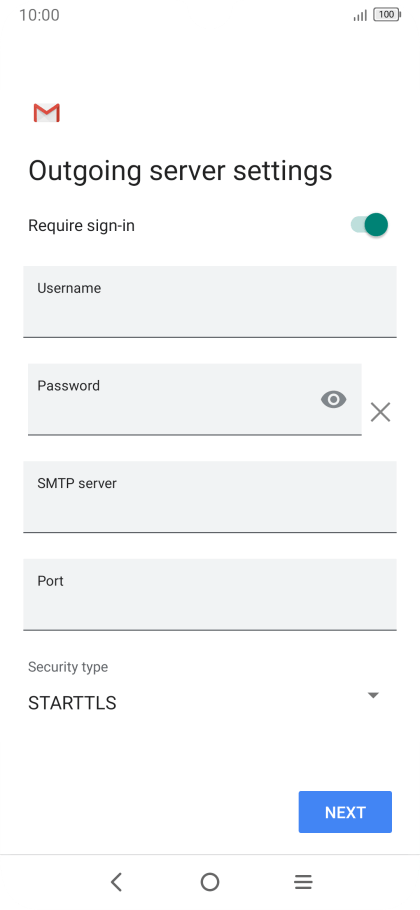Open recent apps menu icon
The height and width of the screenshot is (910, 420).
coord(303,882)
